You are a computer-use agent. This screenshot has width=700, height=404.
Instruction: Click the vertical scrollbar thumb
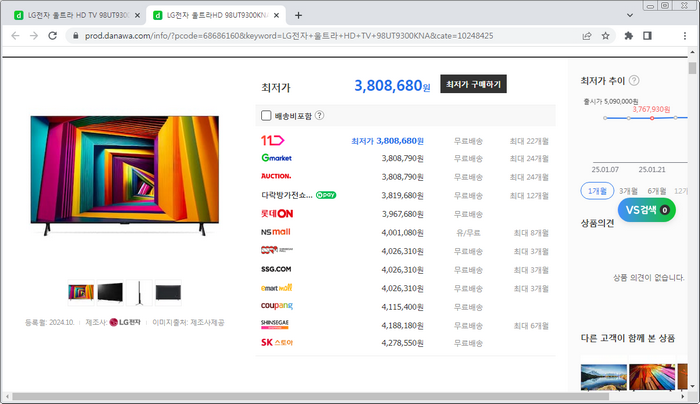[x=692, y=68]
